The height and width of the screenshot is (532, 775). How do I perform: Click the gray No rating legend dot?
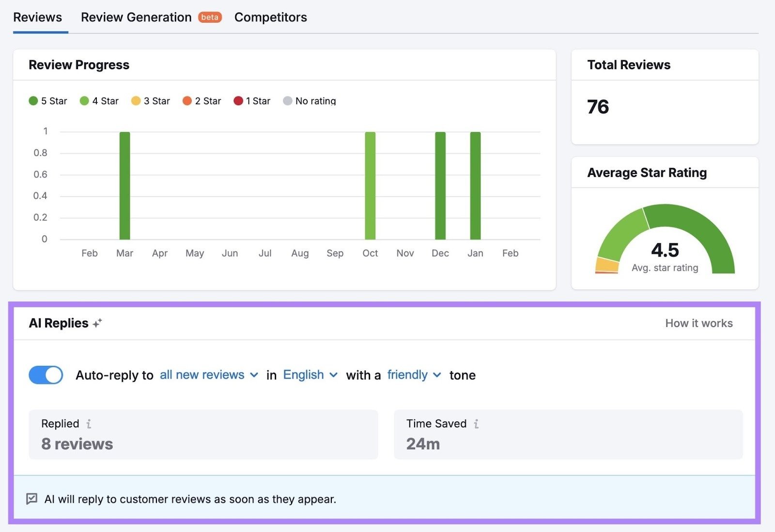click(288, 101)
